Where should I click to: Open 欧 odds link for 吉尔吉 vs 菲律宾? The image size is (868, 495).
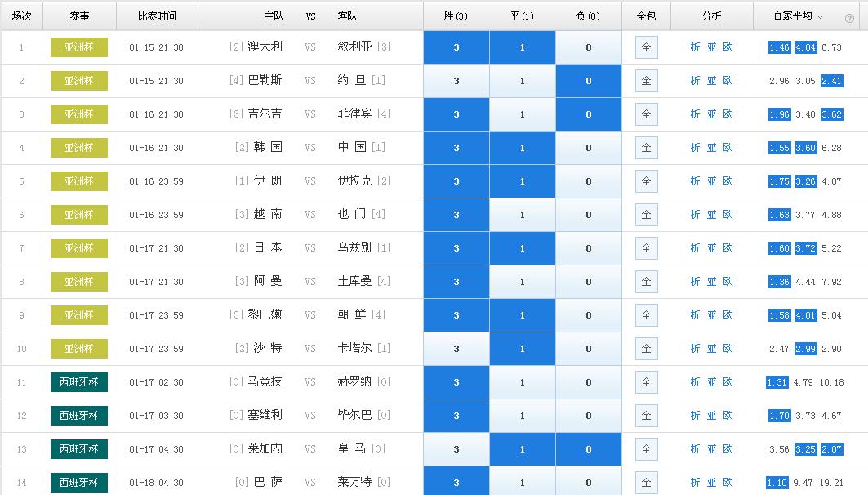(728, 114)
